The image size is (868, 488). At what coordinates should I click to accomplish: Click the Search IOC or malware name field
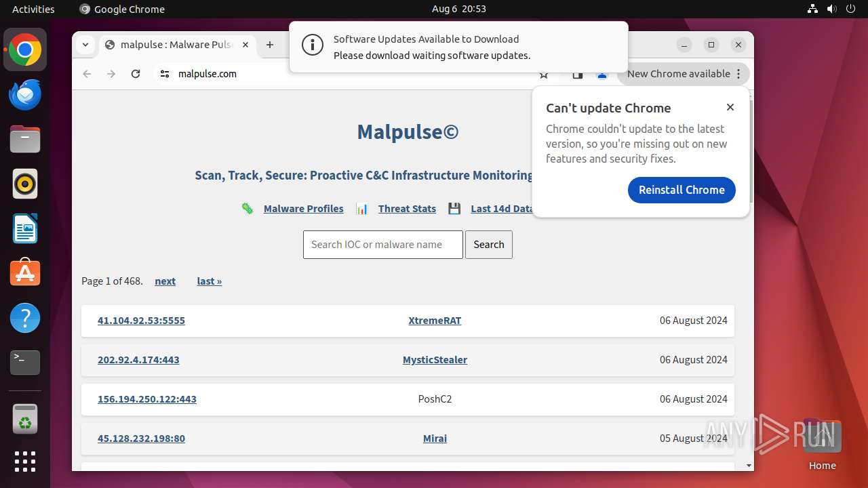click(383, 245)
